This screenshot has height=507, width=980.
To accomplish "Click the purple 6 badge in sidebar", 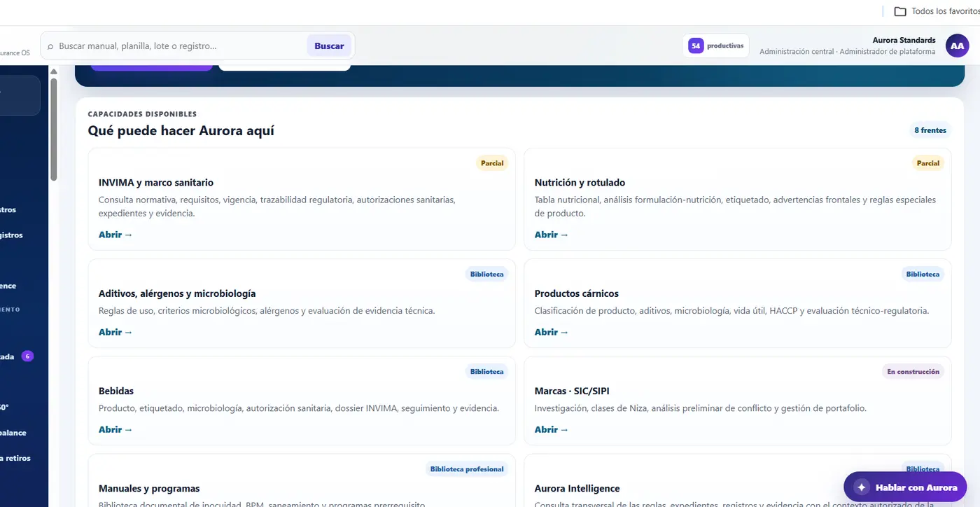I will click(x=27, y=356).
